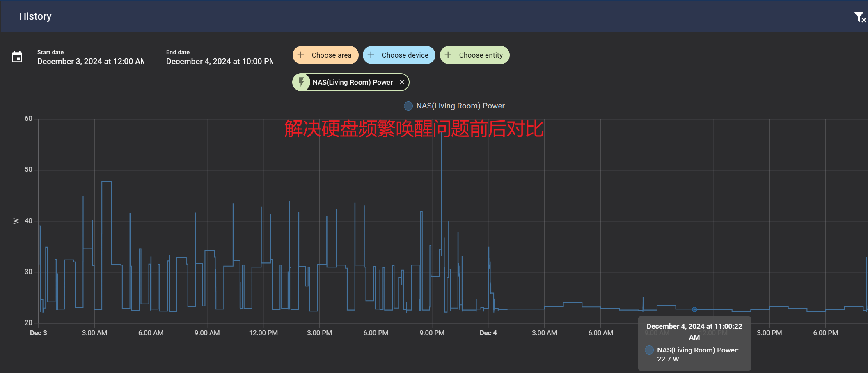Click the plus icon on Choose area
868x373 pixels.
tap(301, 55)
